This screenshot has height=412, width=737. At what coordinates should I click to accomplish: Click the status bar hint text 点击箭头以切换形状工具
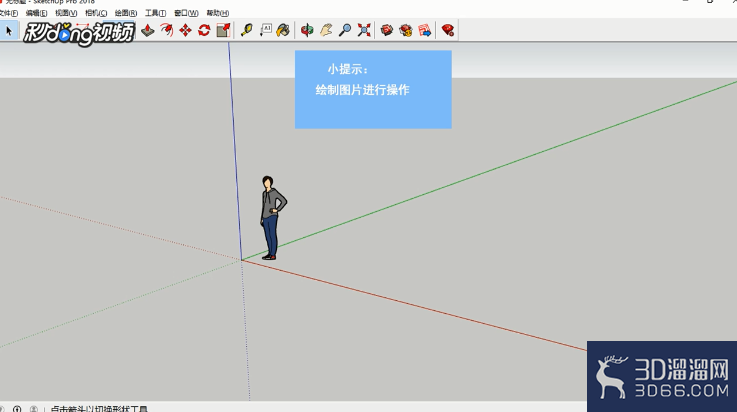[x=99, y=409]
